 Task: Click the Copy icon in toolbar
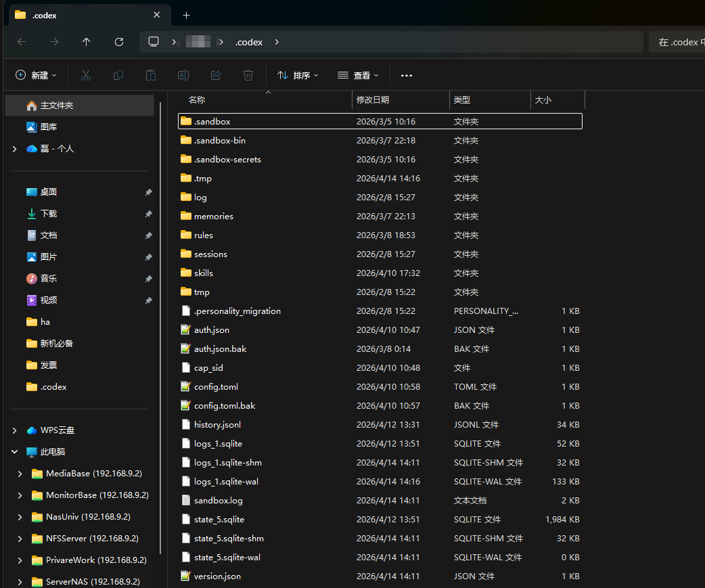coord(118,75)
